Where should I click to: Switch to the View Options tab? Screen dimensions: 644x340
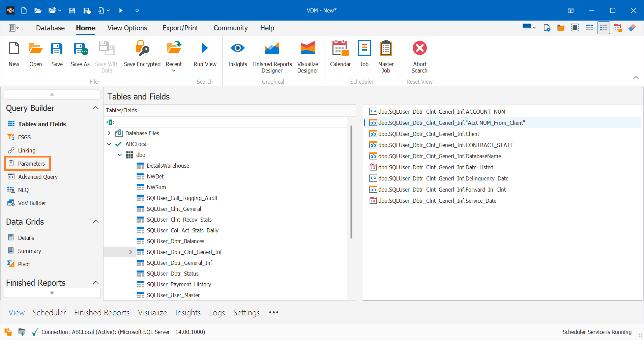coord(127,28)
